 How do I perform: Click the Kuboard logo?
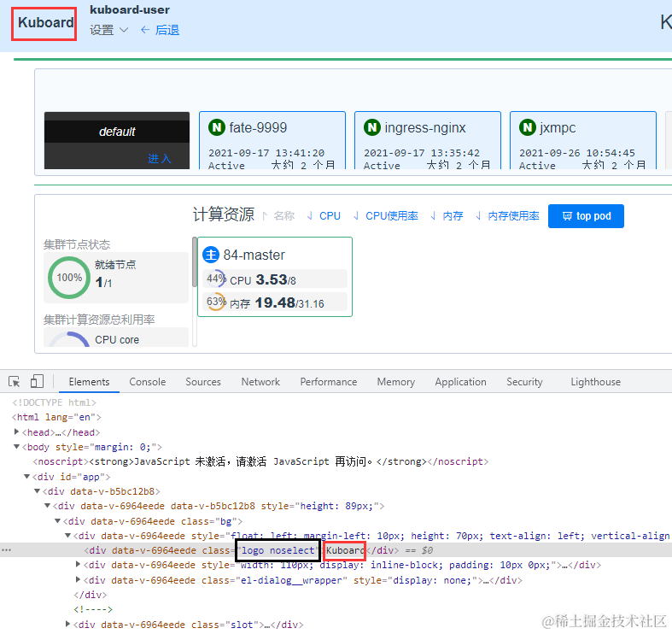pyautogui.click(x=45, y=22)
